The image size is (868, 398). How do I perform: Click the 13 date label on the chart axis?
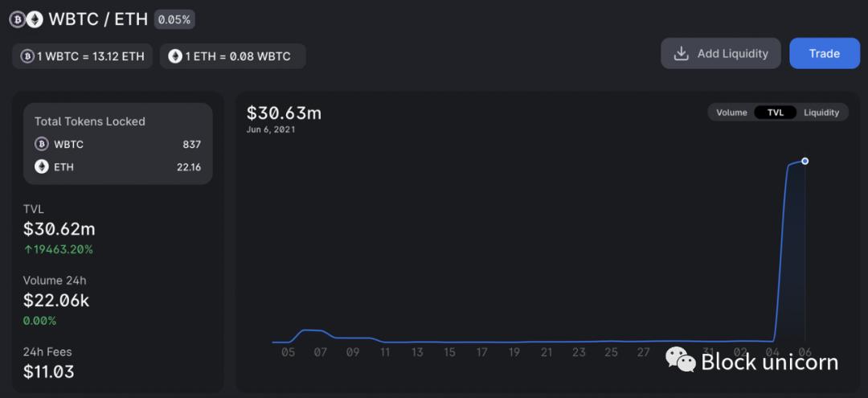tap(417, 352)
